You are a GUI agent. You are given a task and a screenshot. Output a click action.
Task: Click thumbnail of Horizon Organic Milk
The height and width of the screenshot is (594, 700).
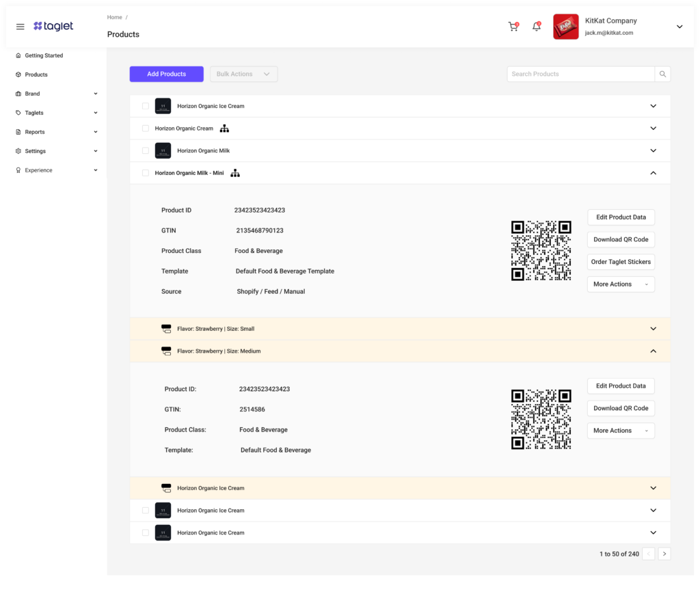163,151
